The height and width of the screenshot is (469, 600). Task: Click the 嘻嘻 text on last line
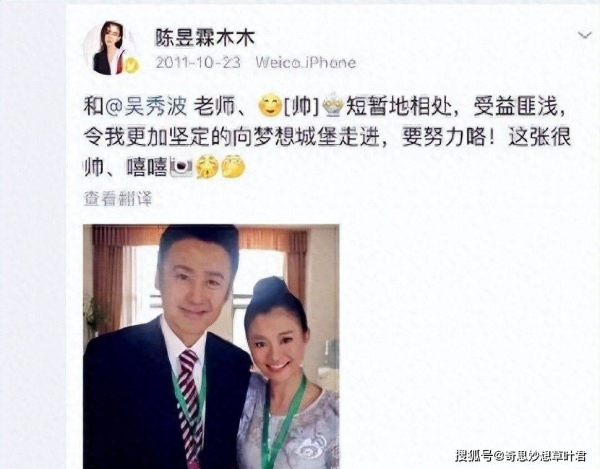[147, 168]
